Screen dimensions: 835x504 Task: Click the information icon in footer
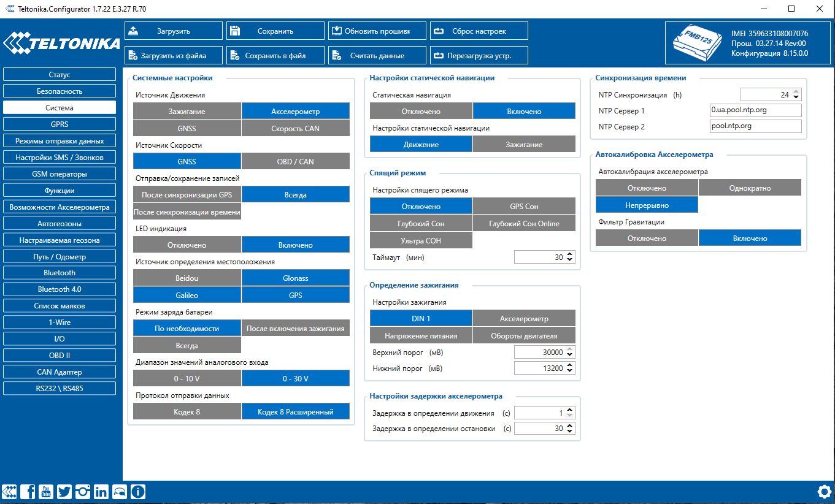click(138, 491)
